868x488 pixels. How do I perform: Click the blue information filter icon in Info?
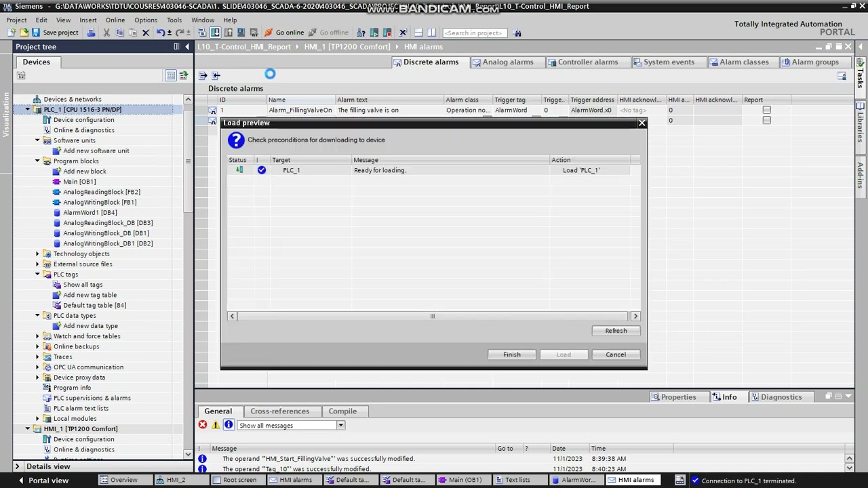[x=229, y=425]
